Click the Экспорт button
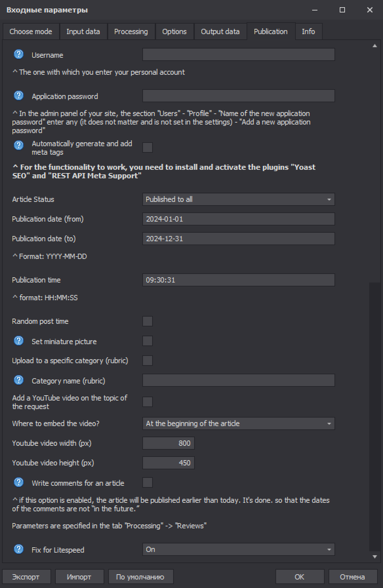The image size is (383, 588). pyautogui.click(x=27, y=577)
